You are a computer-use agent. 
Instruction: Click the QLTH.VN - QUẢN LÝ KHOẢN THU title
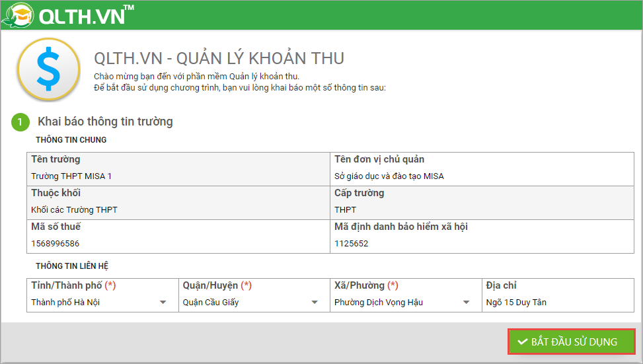(x=219, y=59)
